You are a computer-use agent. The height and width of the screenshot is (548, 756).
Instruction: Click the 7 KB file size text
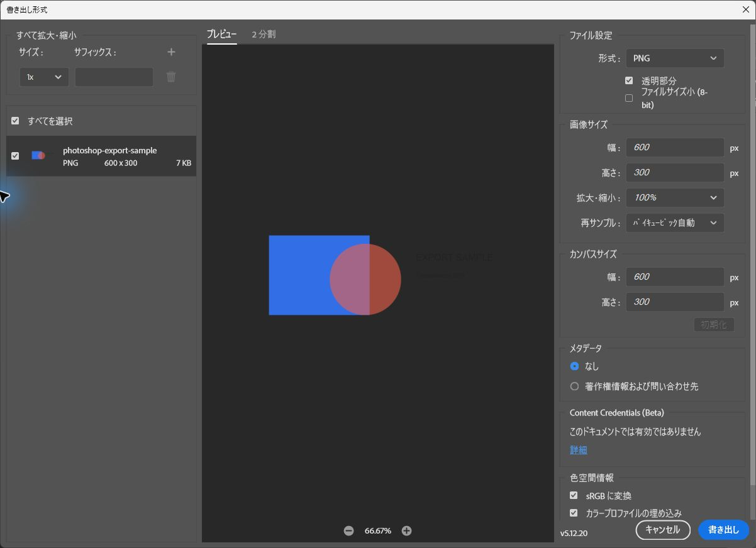pos(184,163)
